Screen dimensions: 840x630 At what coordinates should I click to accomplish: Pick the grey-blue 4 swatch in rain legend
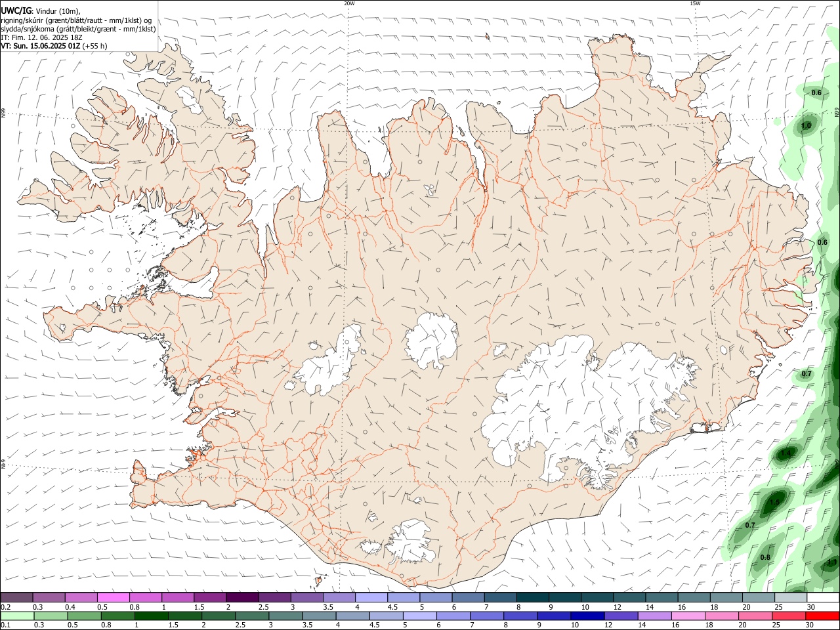coord(353,616)
